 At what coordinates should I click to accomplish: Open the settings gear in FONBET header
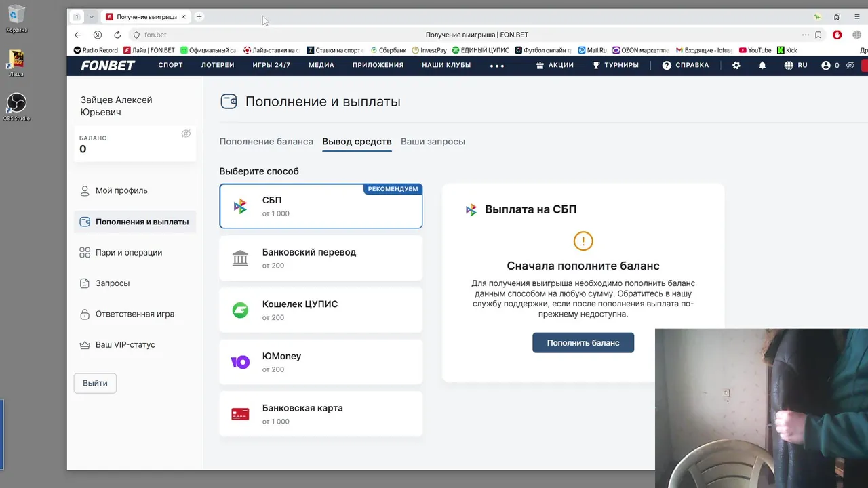[736, 66]
